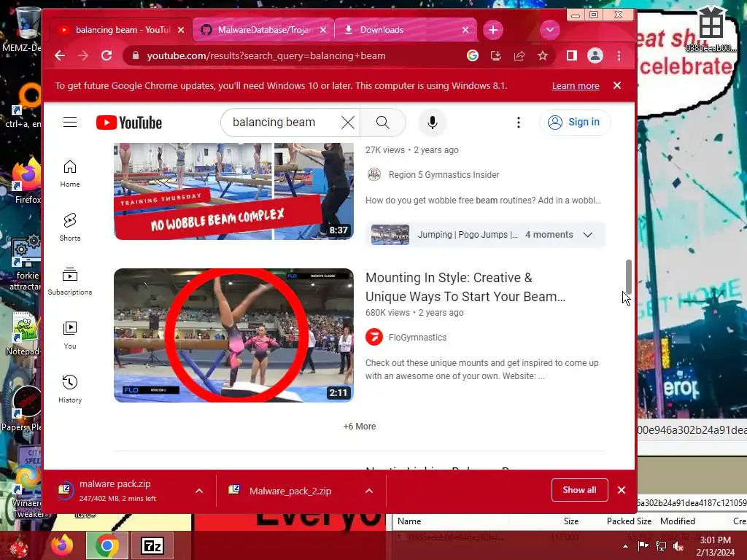Image resolution: width=747 pixels, height=560 pixels.
Task: Sort by Packed Size in 7-Zip window
Action: click(x=629, y=521)
